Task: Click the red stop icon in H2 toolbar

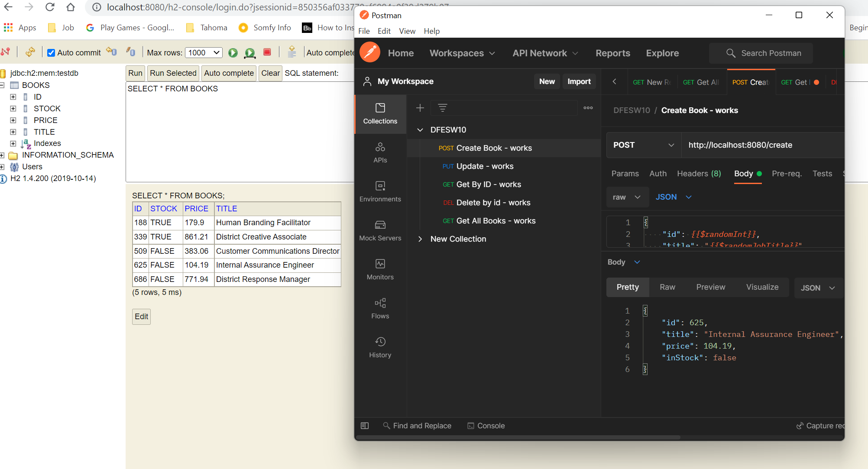Action: 267,52
